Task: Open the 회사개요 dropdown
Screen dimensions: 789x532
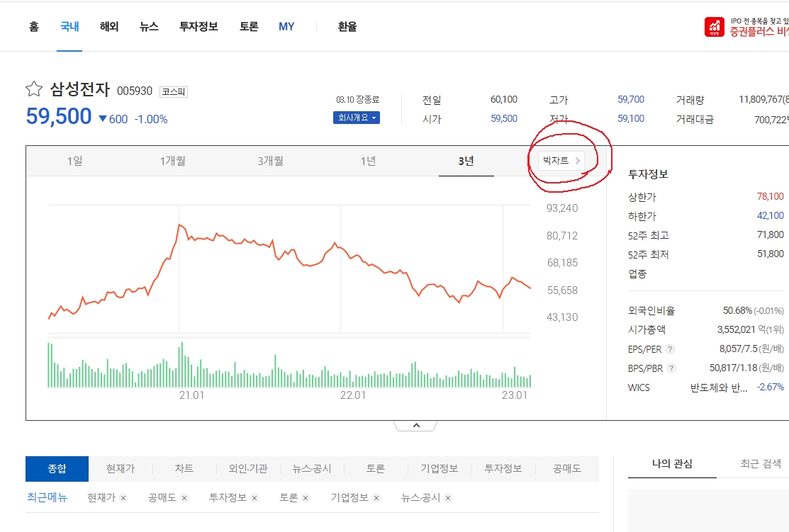Action: pos(357,118)
